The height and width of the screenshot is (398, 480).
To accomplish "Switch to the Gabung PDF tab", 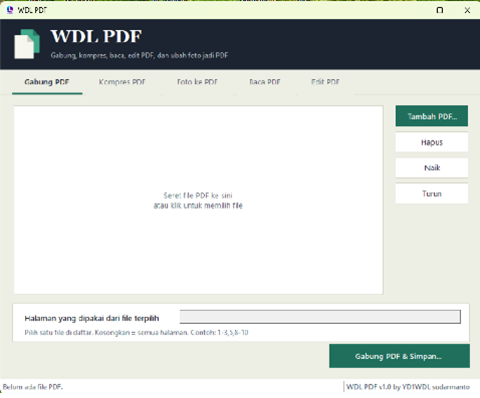I will click(47, 82).
